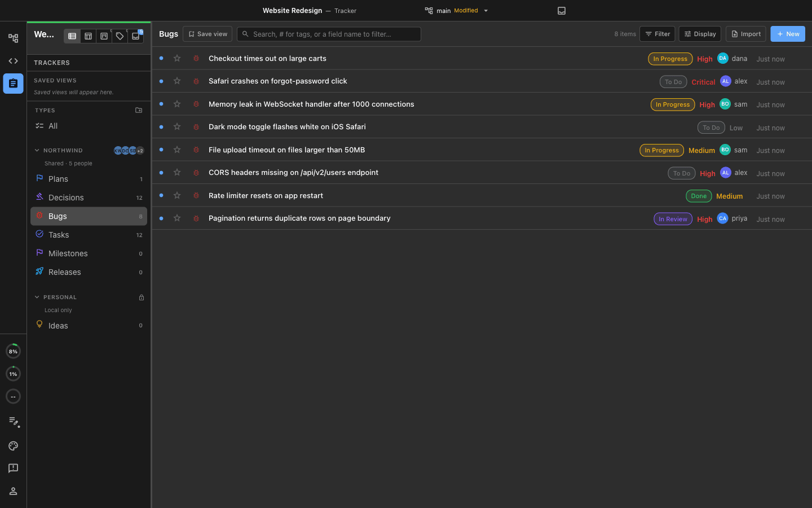Click alex's avatar on CORS headers row
The width and height of the screenshot is (812, 508).
(726, 173)
